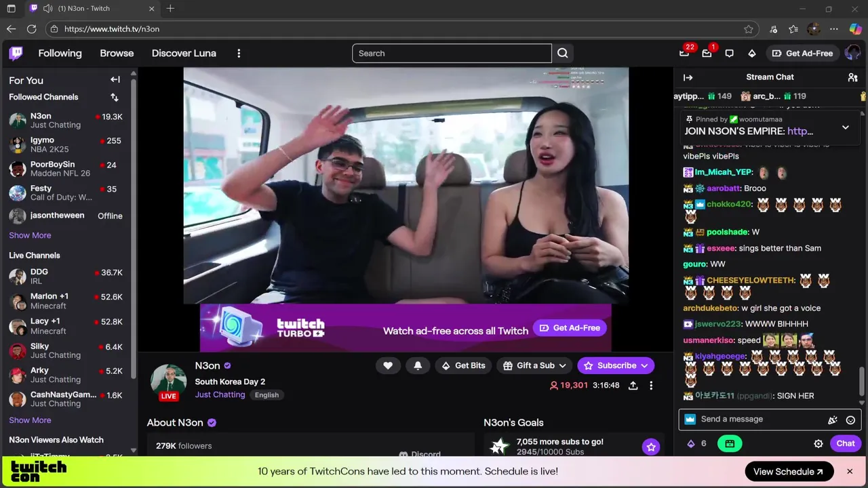Viewport: 868px width, 488px height.
Task: Go to the Following tab
Action: pos(60,53)
